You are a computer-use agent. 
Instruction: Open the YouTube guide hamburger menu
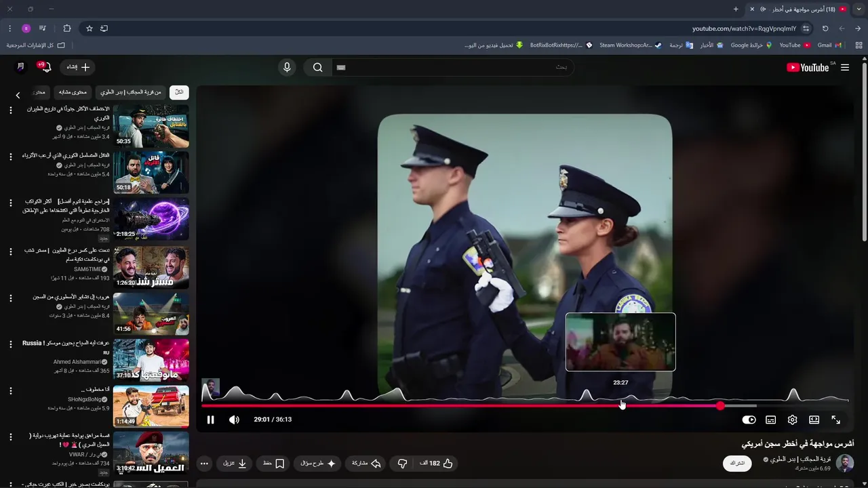coord(845,67)
